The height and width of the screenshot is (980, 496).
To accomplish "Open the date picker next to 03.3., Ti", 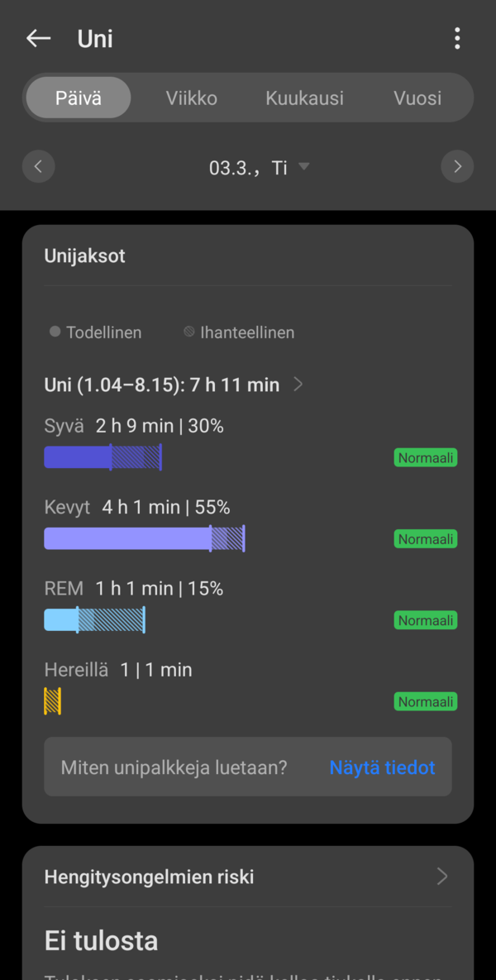I will (303, 166).
